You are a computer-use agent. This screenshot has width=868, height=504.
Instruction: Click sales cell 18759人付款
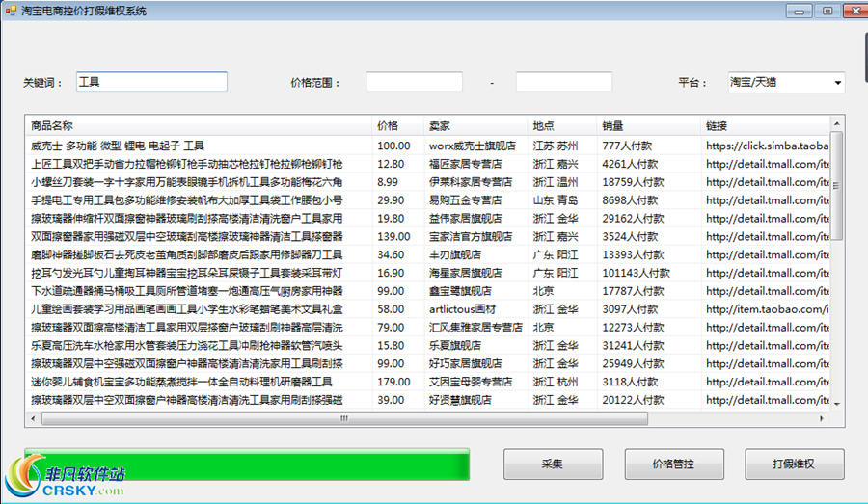point(634,182)
